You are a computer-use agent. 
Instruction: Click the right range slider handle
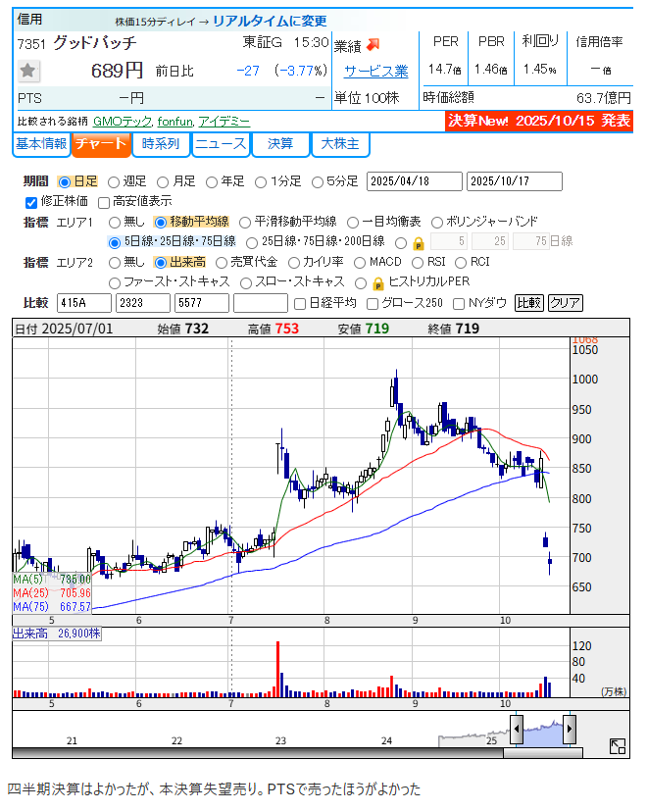click(569, 729)
